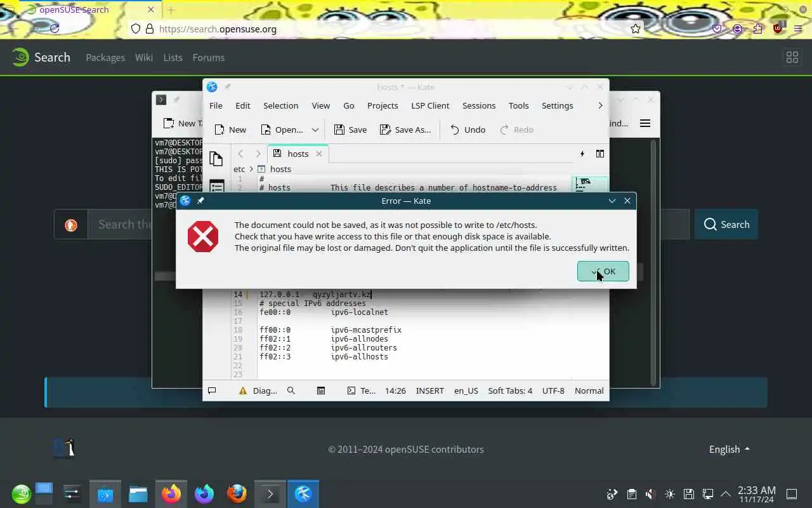Click line ipv6-mcastprefix in editor
This screenshot has width=812, height=508.
click(366, 330)
